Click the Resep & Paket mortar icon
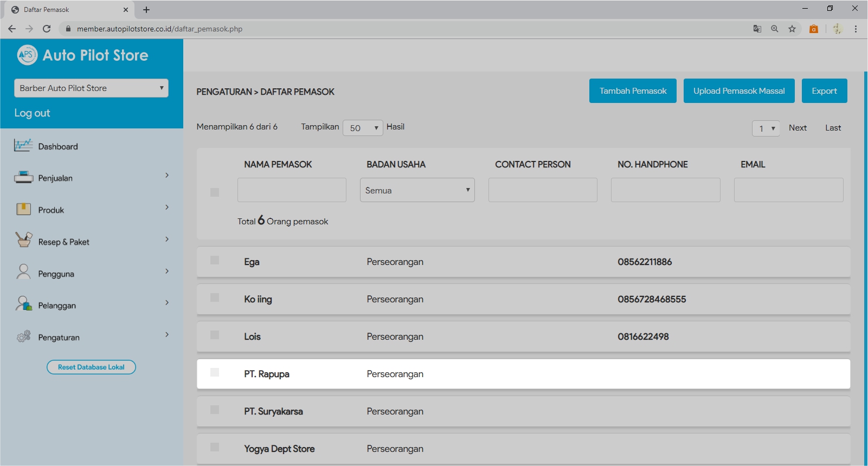 coord(23,240)
